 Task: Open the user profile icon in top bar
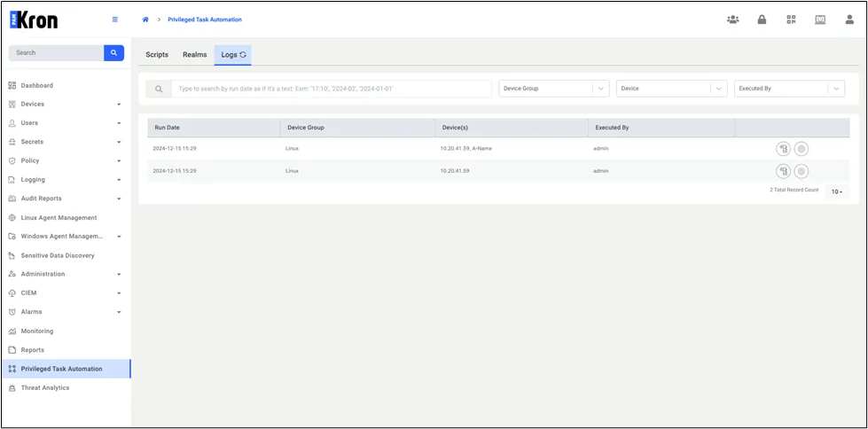(849, 19)
